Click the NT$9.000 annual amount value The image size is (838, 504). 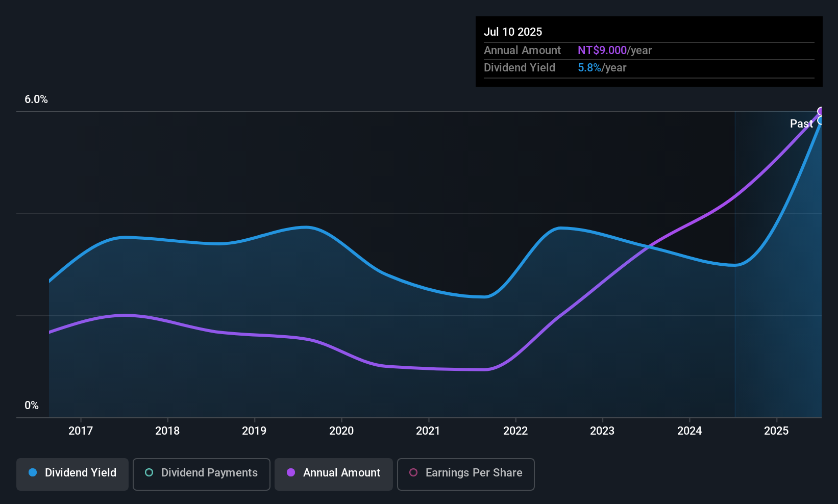coord(602,50)
